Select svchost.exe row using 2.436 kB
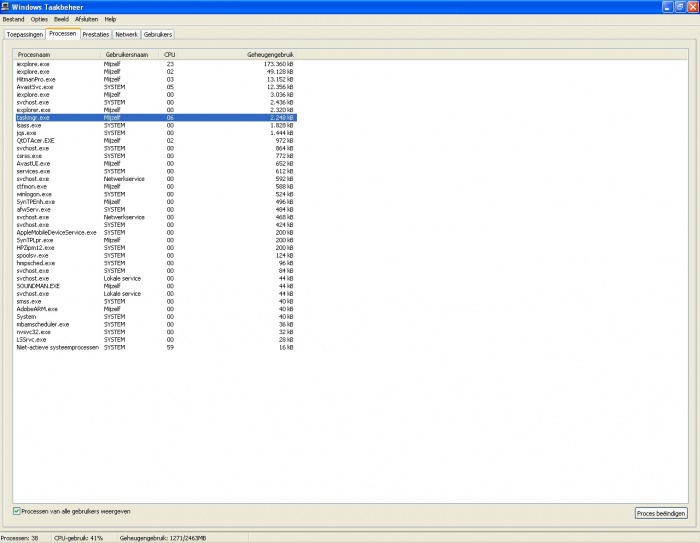 coord(155,102)
